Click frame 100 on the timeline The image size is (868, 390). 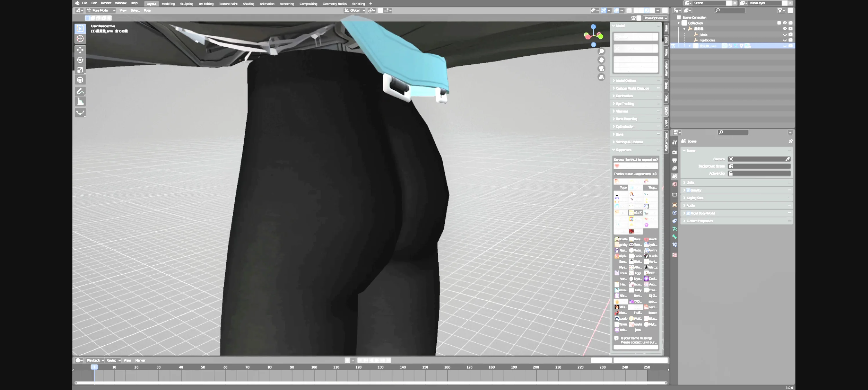click(x=314, y=367)
